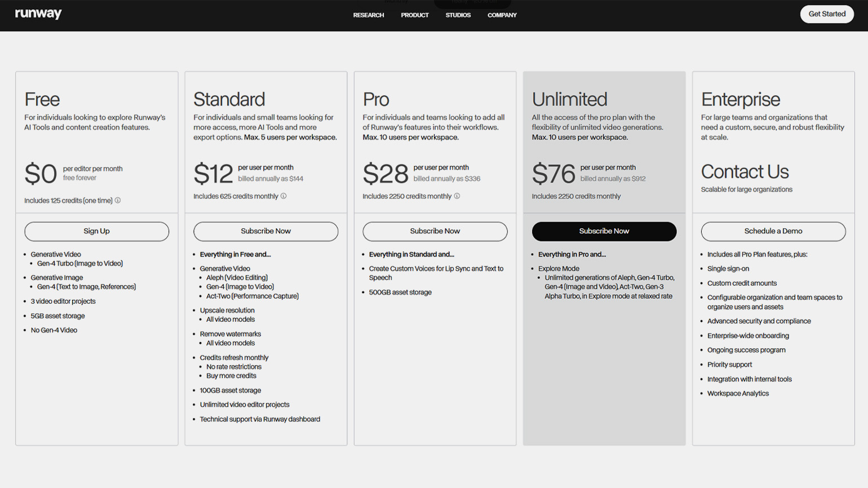
Task: Click 'Remove watermarks'
Action: click(x=231, y=334)
